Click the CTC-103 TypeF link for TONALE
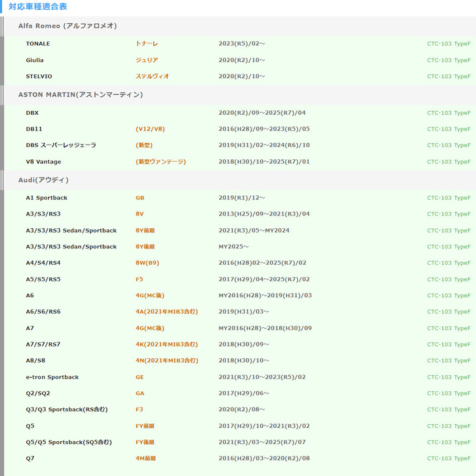This screenshot has width=476, height=476. 449,44
